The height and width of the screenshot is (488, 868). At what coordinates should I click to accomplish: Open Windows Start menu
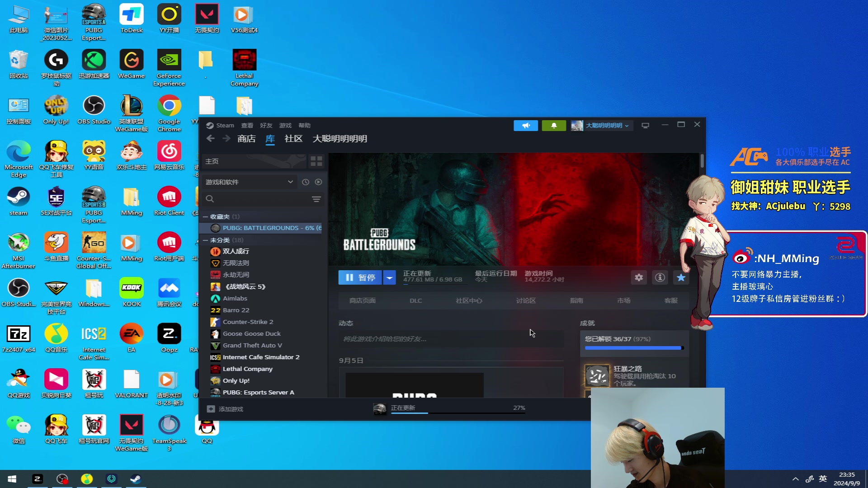click(12, 479)
